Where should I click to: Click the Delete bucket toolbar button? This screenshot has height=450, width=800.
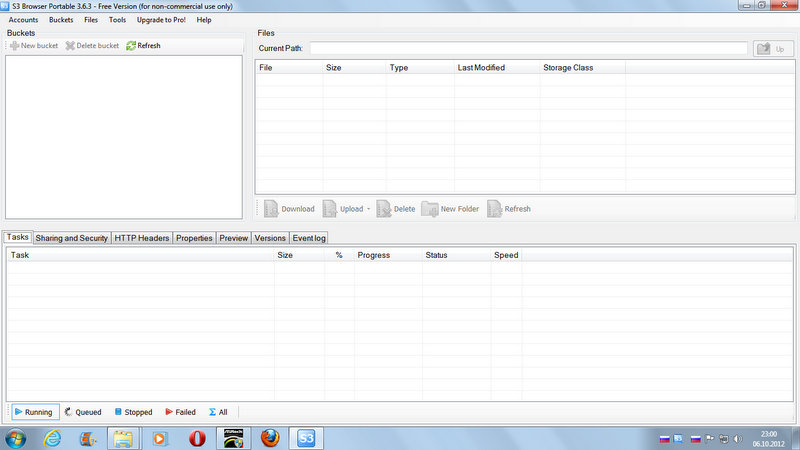[x=92, y=45]
